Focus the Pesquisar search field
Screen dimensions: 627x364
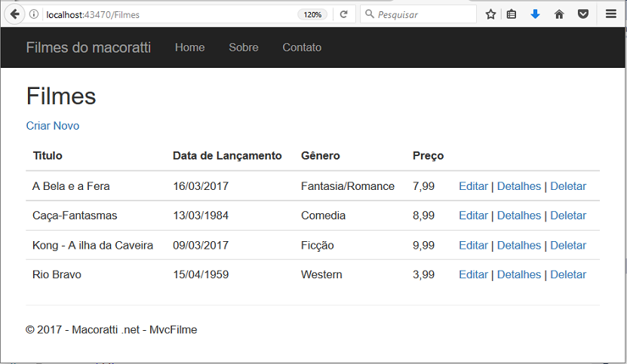pos(418,14)
